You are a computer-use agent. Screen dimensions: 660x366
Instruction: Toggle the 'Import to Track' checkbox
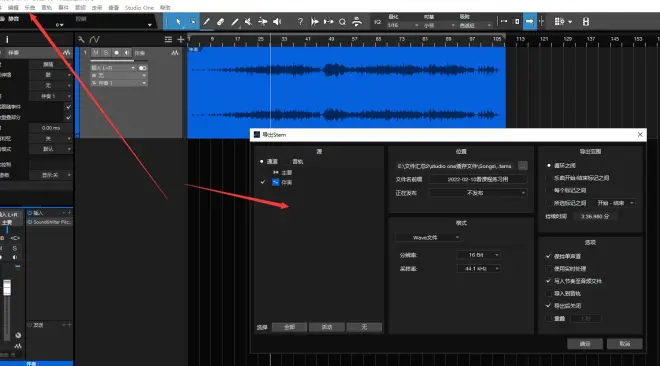tap(548, 293)
